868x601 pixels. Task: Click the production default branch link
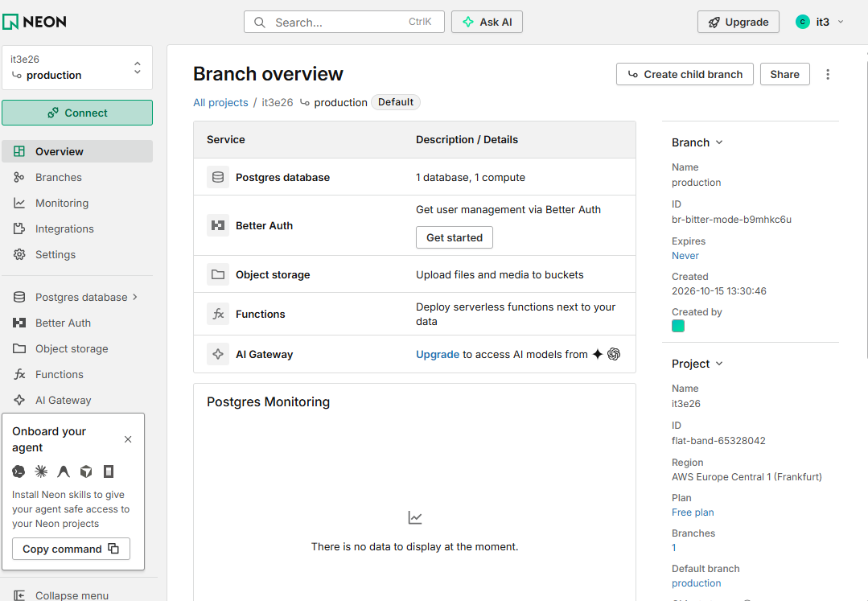[696, 583]
